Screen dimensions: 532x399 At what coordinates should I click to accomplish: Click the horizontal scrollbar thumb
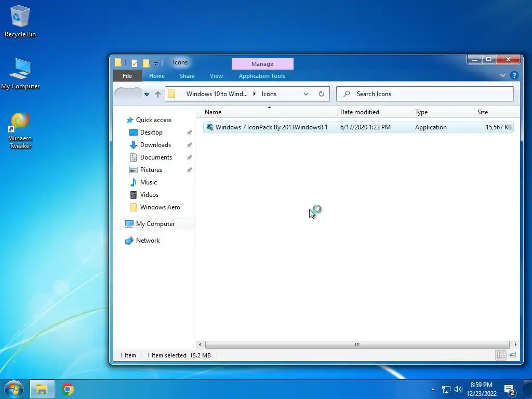tap(357, 345)
